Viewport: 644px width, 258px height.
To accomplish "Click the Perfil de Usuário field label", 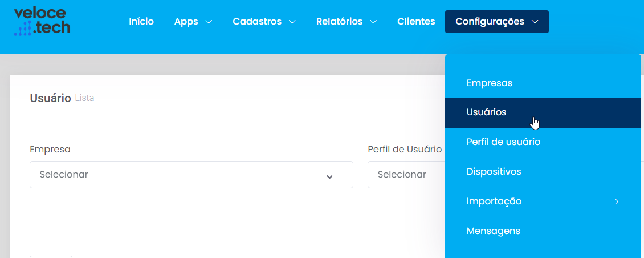I will click(x=405, y=150).
